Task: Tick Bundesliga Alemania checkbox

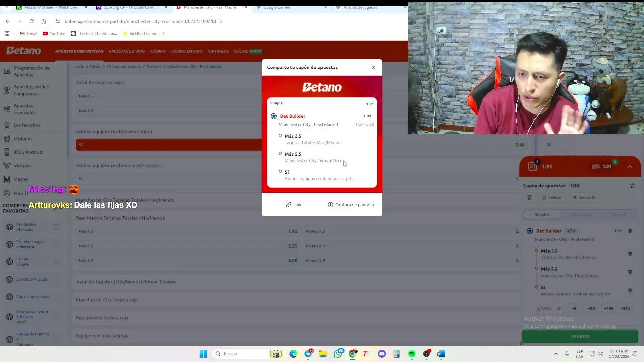Action: [56, 227]
